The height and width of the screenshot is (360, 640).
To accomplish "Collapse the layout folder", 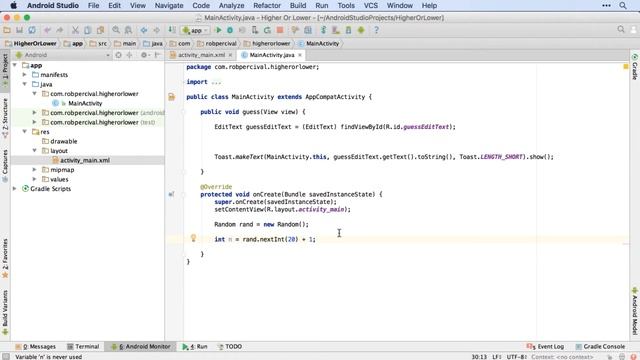I will point(35,151).
